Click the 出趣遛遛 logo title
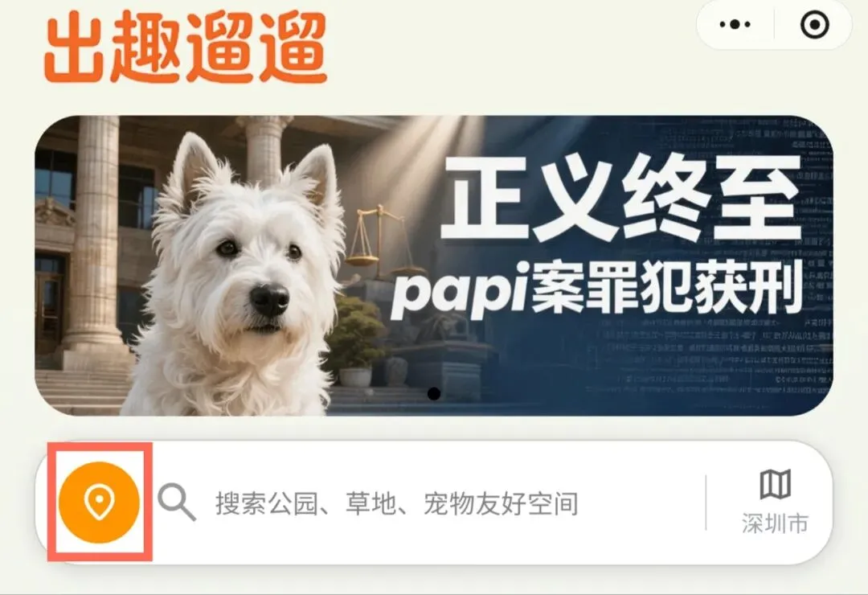This screenshot has width=868, height=595. (186, 49)
